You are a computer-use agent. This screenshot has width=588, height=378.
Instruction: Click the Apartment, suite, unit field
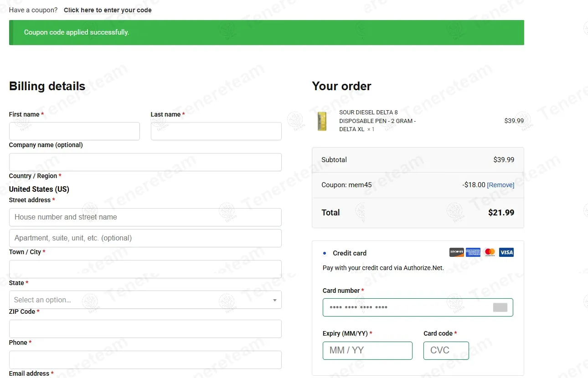pyautogui.click(x=145, y=238)
